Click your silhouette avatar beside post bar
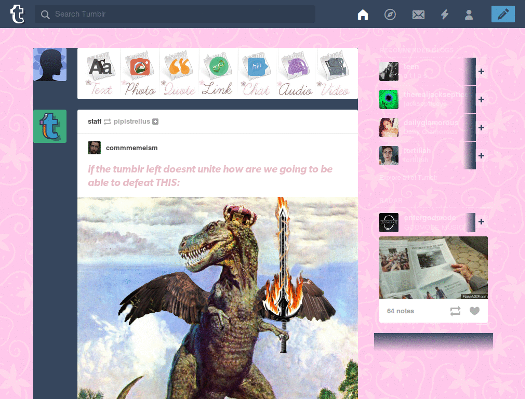Viewport: 532px width, 399px height. click(x=50, y=64)
